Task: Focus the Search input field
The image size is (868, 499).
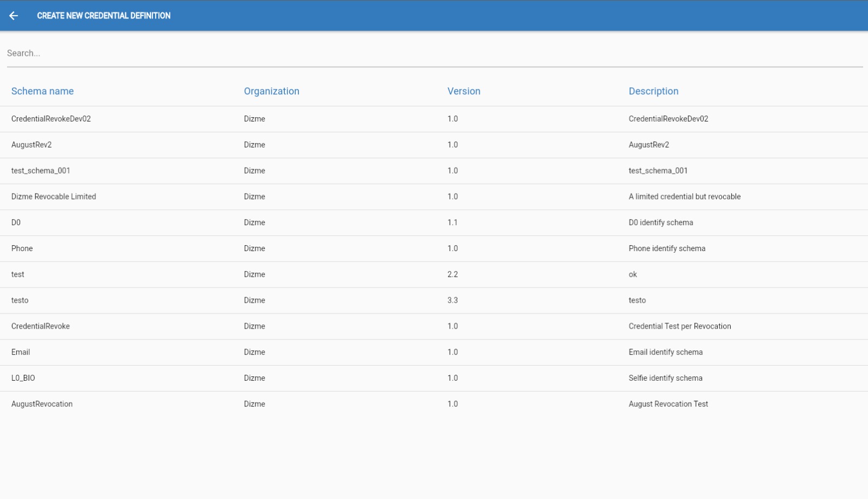Action: point(435,53)
